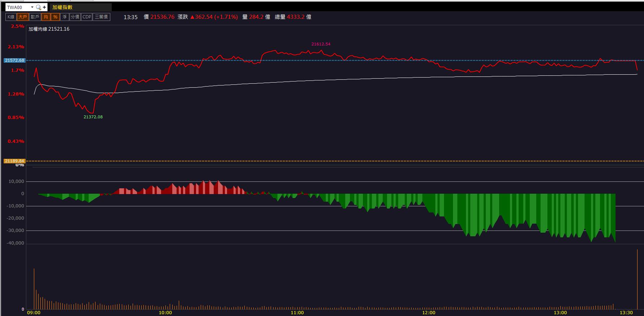Screen dimensions: 644x316
Task: Toggle the % percentage axis button
Action: [55, 17]
